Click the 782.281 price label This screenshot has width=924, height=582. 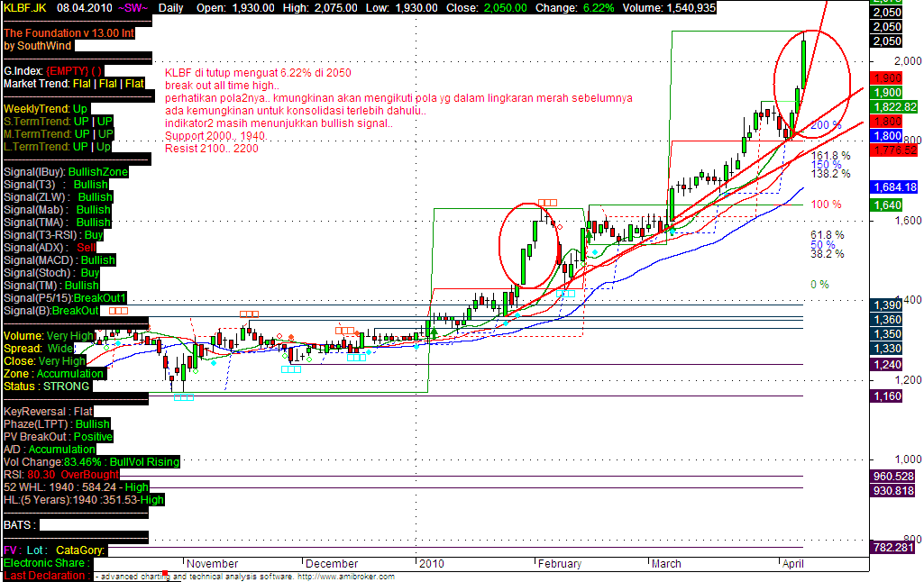click(x=893, y=547)
